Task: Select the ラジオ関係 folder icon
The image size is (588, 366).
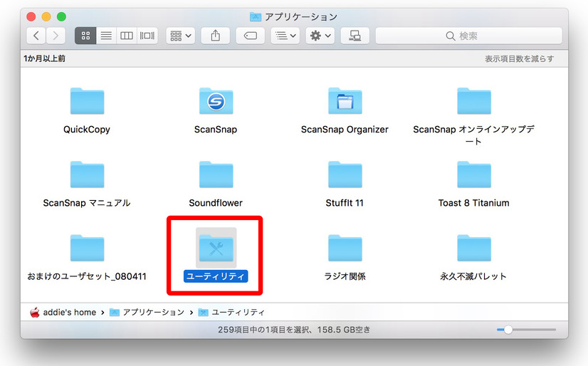Action: coord(345,248)
